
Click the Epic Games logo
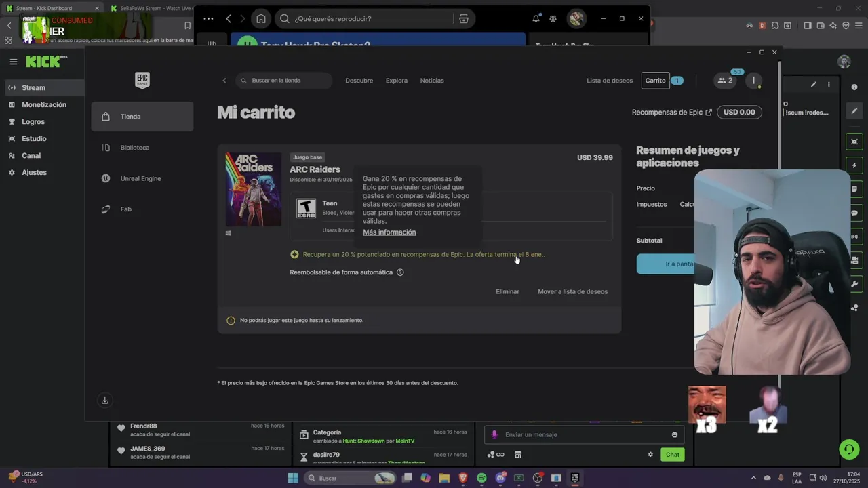[x=142, y=80]
